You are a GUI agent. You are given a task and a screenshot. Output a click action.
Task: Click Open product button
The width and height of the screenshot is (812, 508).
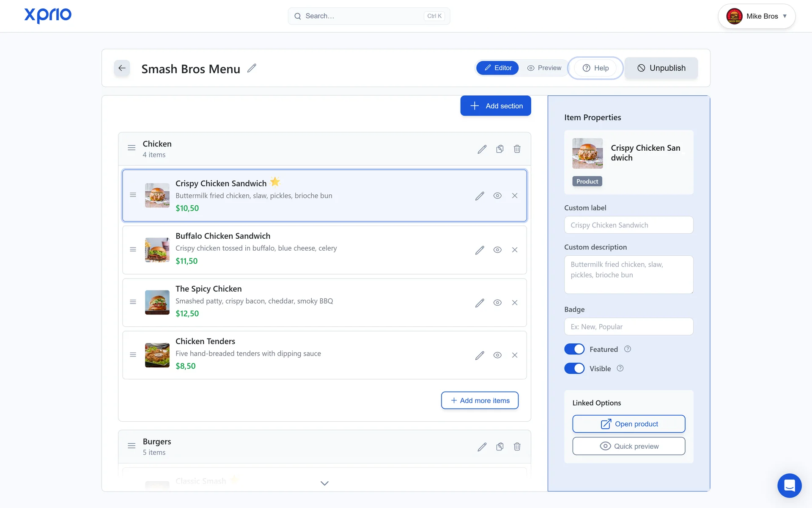(628, 424)
